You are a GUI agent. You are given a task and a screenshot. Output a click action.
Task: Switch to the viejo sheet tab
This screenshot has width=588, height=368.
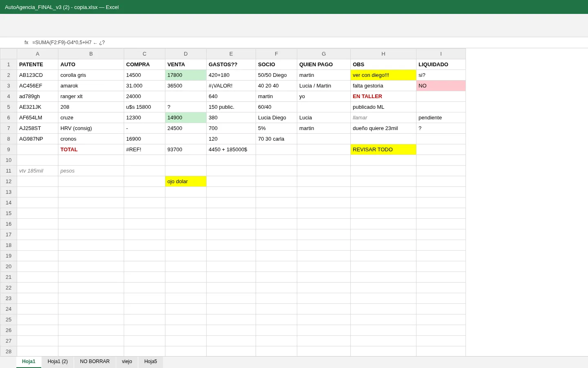point(127,362)
